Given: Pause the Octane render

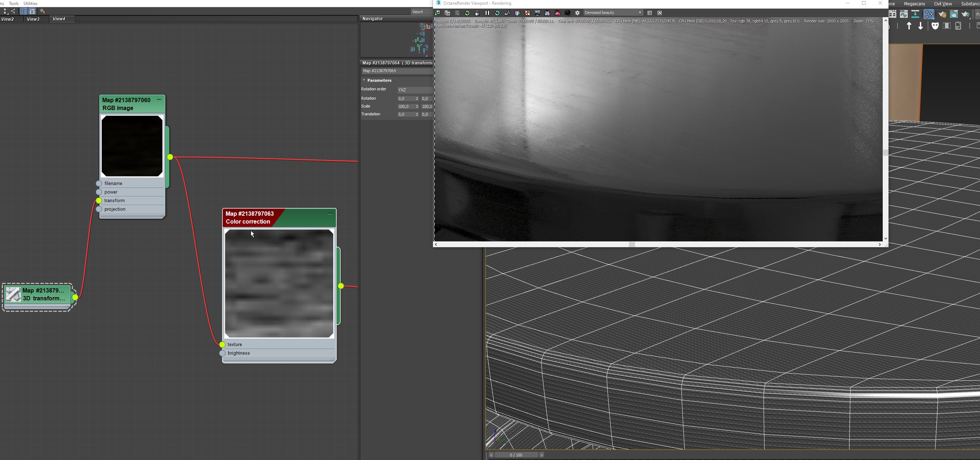Looking at the screenshot, I should click(x=487, y=13).
